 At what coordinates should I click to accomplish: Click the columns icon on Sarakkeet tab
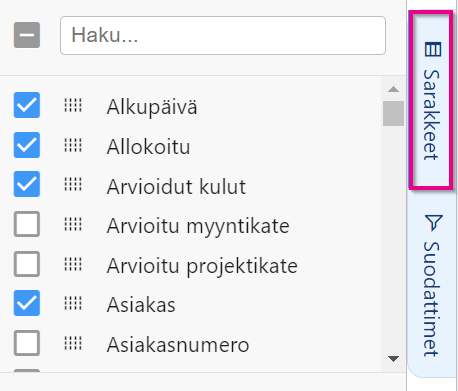(433, 49)
